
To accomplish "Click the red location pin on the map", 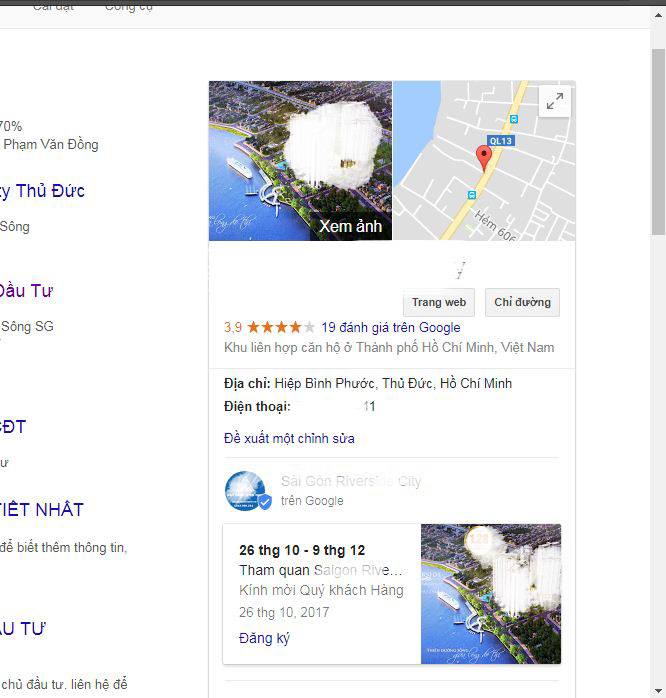I will (x=484, y=158).
